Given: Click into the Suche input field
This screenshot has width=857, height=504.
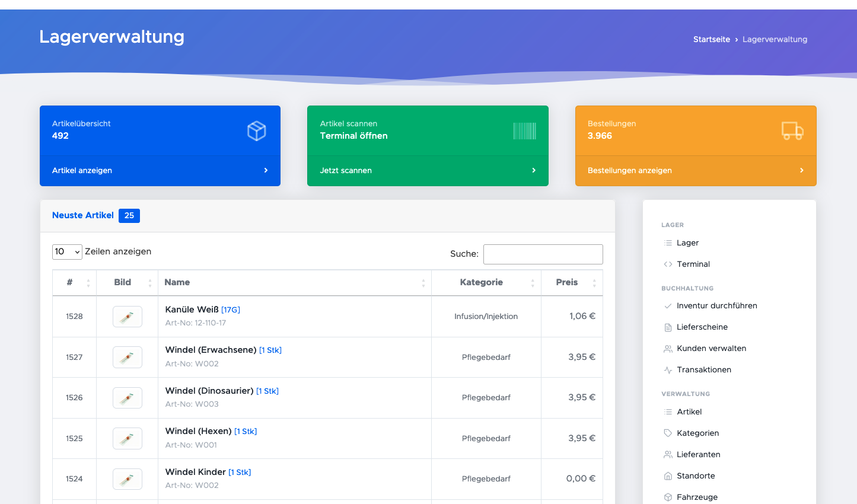Looking at the screenshot, I should [x=543, y=254].
